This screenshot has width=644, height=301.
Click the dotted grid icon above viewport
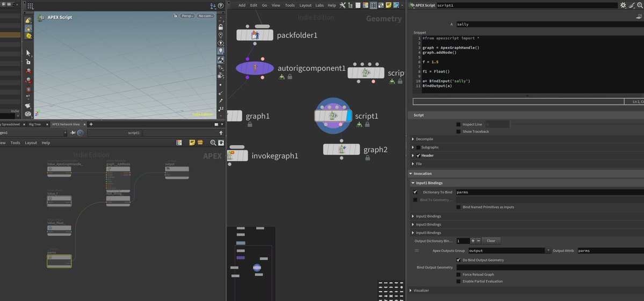30,6
